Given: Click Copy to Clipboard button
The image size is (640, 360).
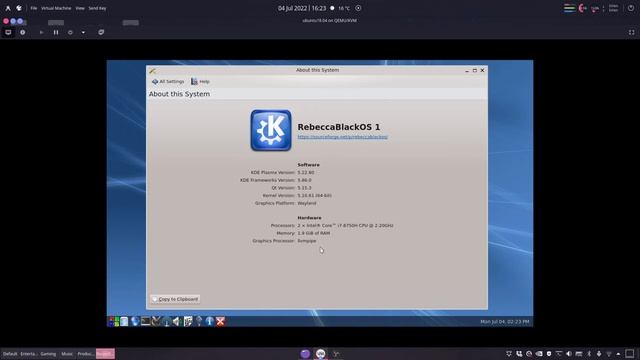Looking at the screenshot, I should point(175,299).
